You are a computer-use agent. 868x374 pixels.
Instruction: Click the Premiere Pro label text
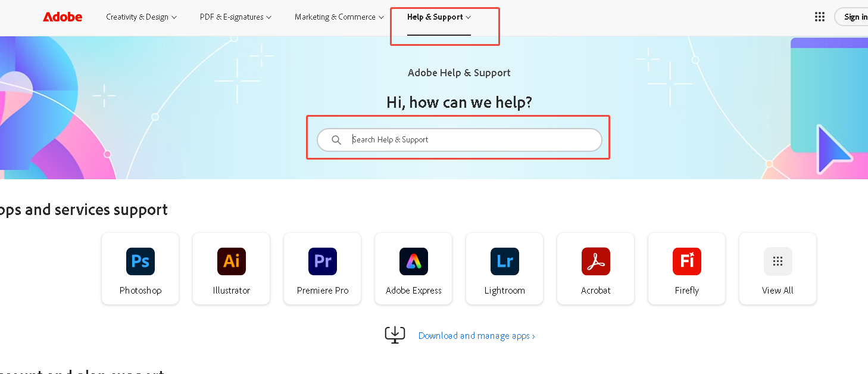pyautogui.click(x=323, y=291)
